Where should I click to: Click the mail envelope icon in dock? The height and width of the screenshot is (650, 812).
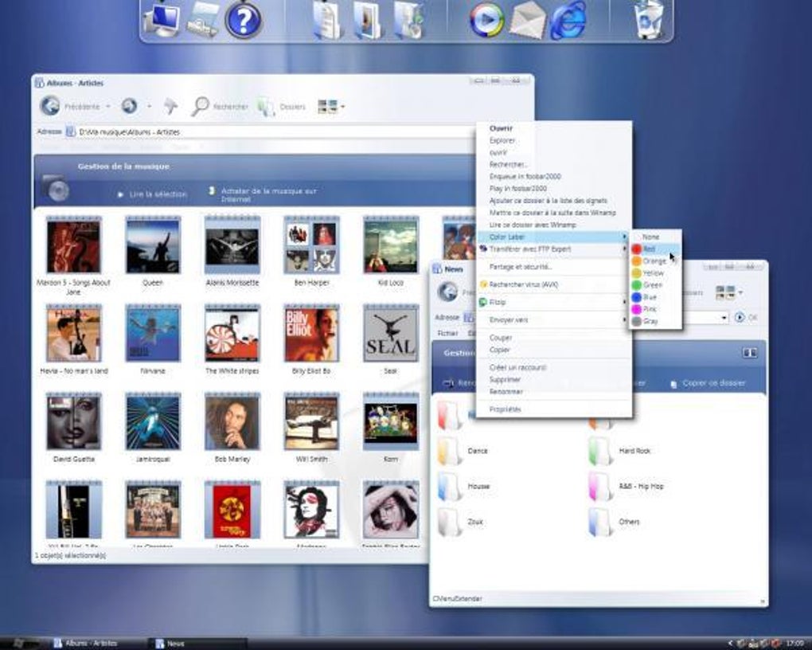[x=527, y=20]
